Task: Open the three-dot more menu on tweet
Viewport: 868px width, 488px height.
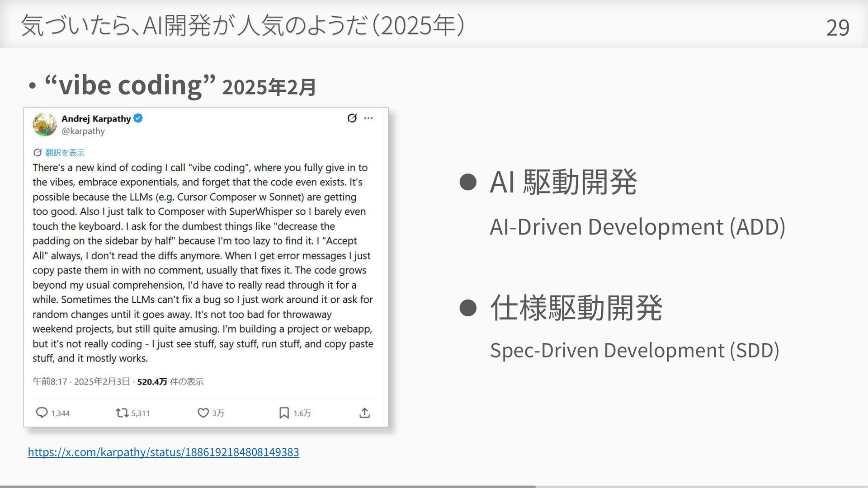Action: point(368,118)
